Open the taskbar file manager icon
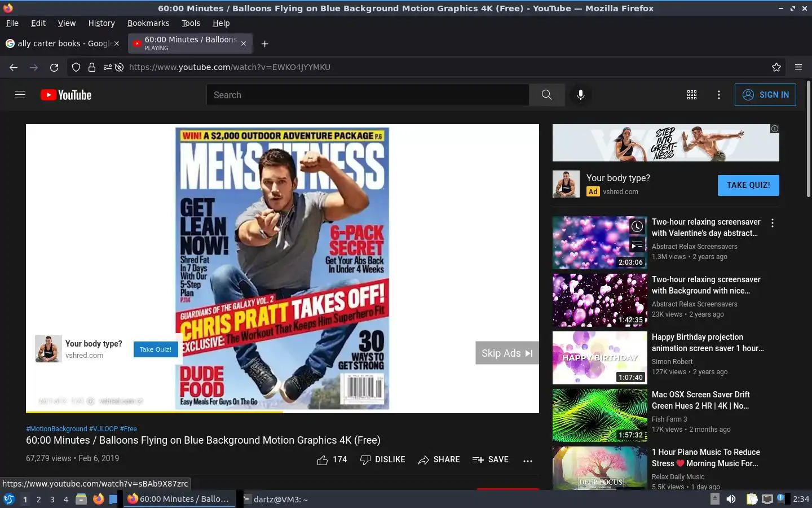This screenshot has width=812, height=508. (81, 499)
